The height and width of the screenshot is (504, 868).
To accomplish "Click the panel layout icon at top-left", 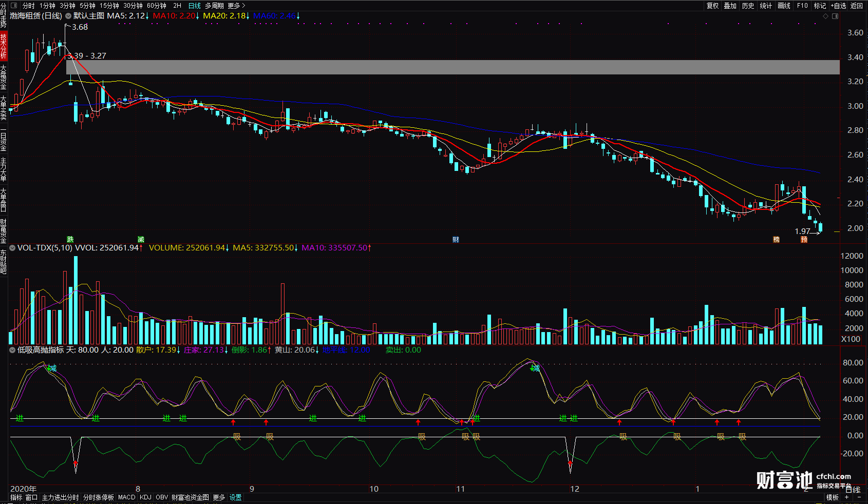I will pos(14,6).
